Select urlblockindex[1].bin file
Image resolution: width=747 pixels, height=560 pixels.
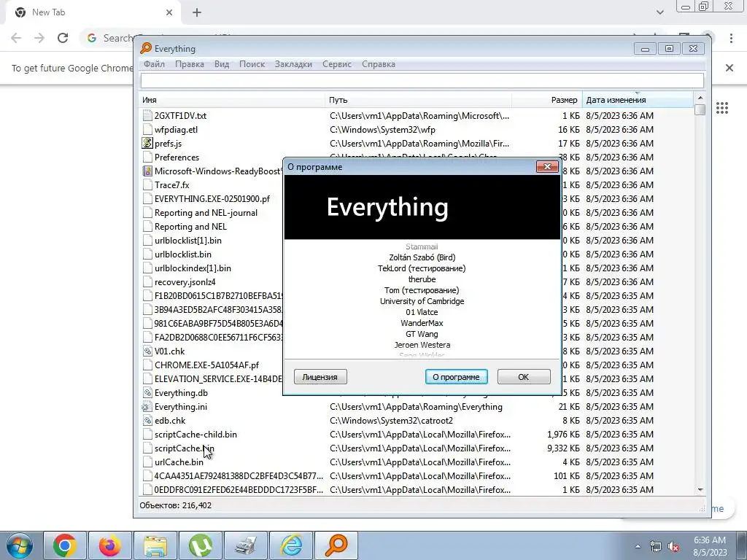(193, 268)
